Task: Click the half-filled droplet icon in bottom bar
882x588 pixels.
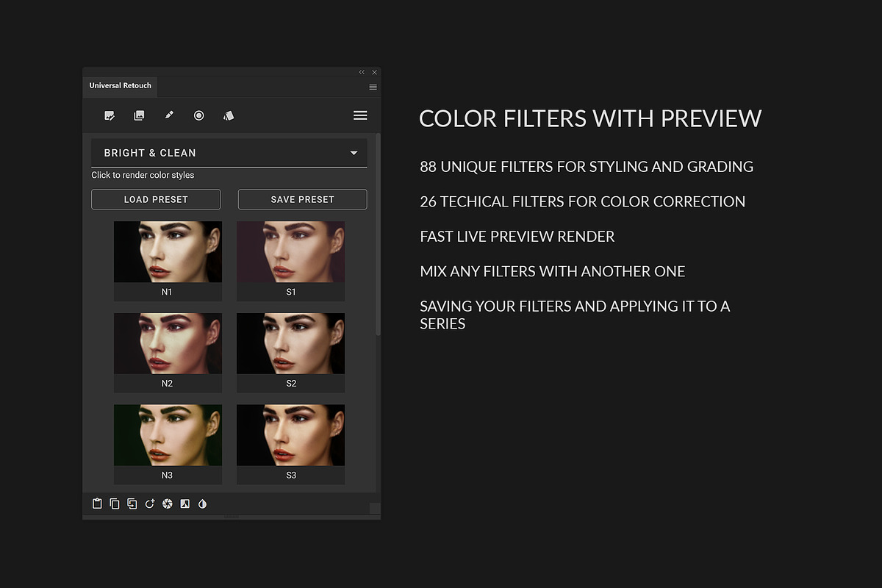Action: [x=203, y=503]
